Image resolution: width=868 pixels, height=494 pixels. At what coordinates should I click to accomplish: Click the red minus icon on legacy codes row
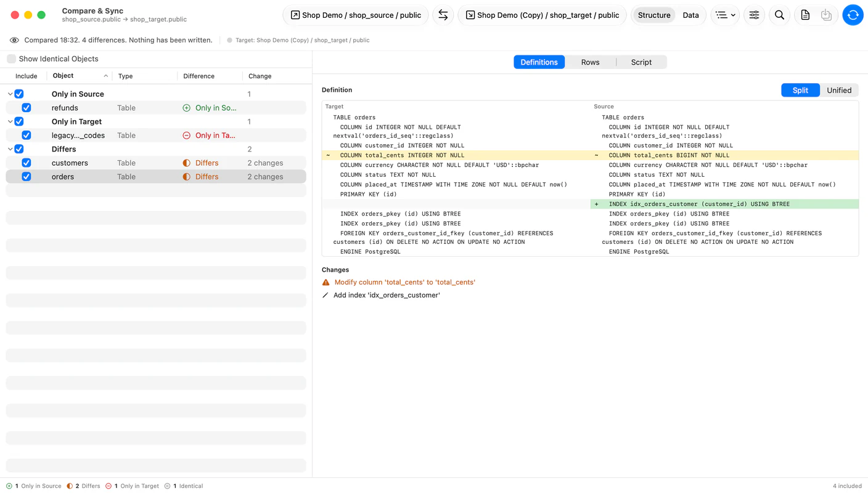pyautogui.click(x=186, y=136)
